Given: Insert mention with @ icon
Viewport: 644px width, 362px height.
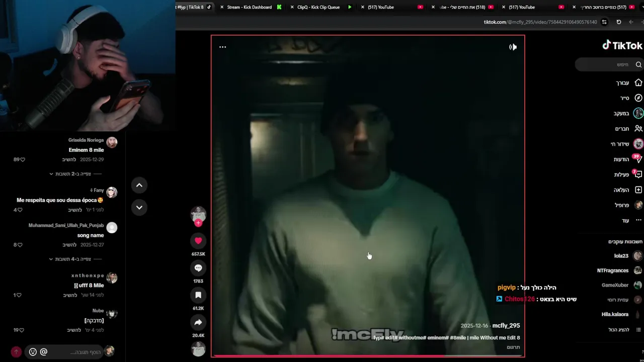Looking at the screenshot, I should 44,352.
